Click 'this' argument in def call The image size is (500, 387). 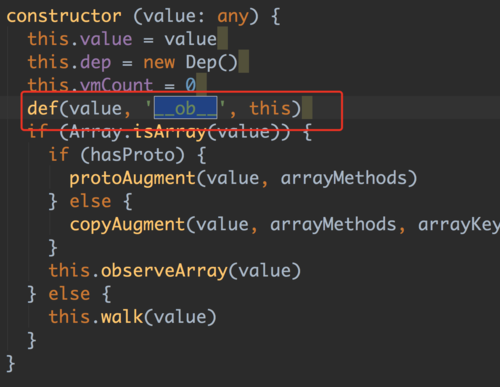coord(270,108)
